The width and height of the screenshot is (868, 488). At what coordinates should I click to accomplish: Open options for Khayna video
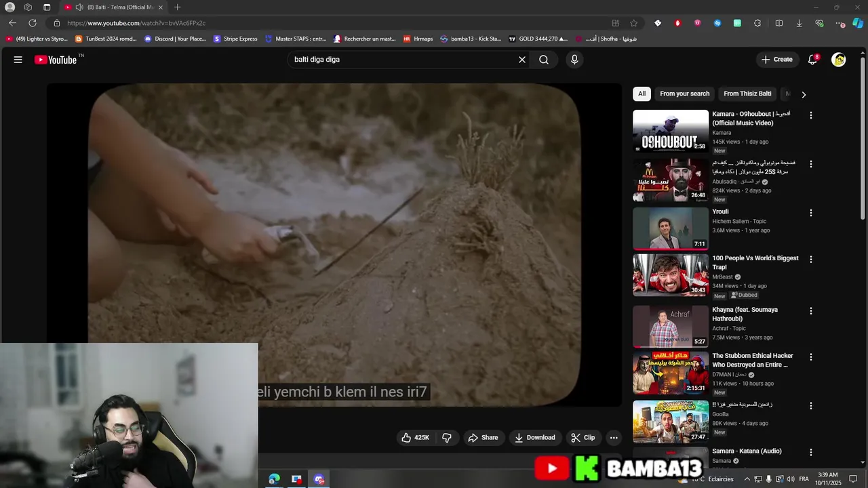point(810,310)
